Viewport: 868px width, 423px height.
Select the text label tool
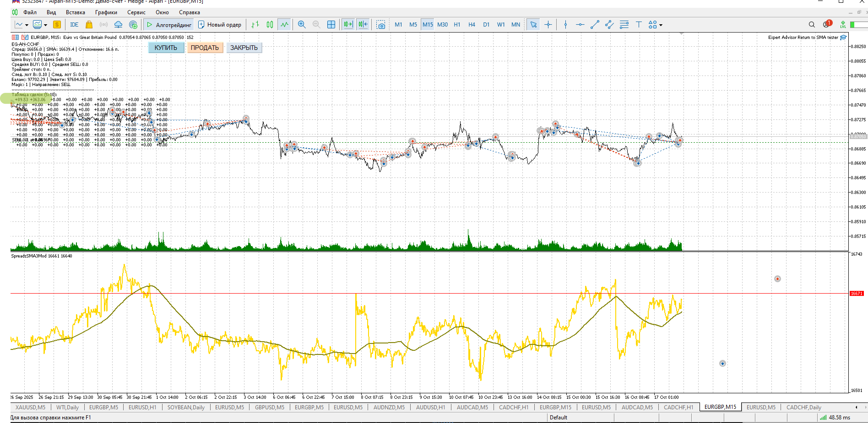639,25
